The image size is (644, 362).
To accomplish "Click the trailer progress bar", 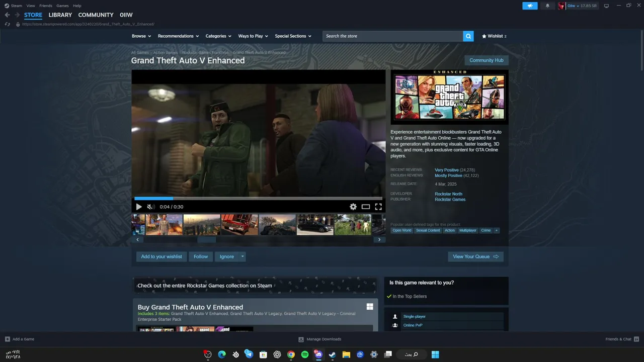I will pyautogui.click(x=258, y=198).
